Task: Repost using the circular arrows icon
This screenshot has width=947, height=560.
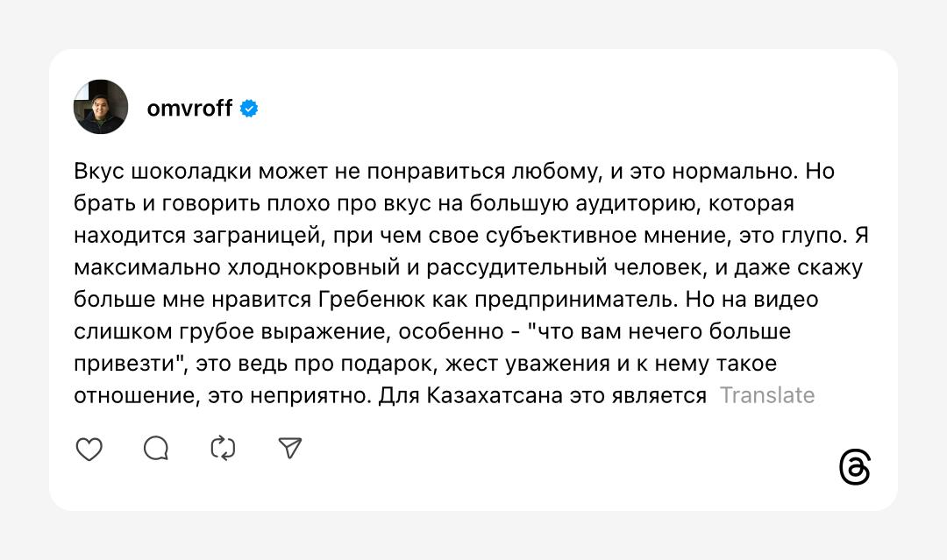Action: coord(223,449)
